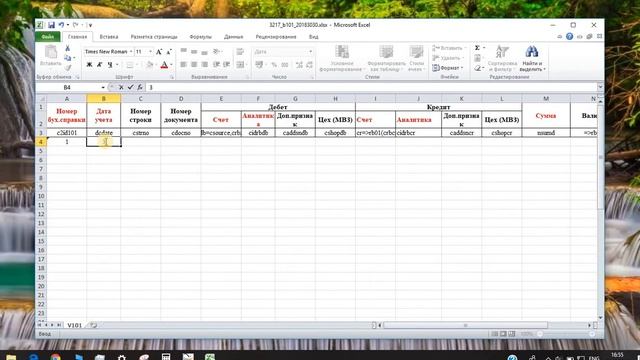Click the increase indent icon
Viewport: 640px width, 360px height.
point(227,64)
